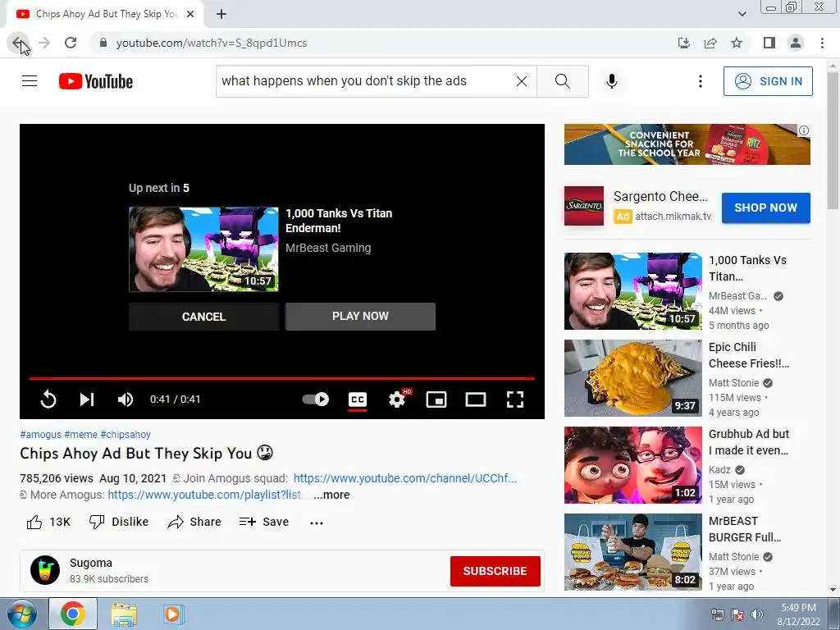Click the install app icon in the address bar
Viewport: 840px width, 630px height.
tap(684, 43)
